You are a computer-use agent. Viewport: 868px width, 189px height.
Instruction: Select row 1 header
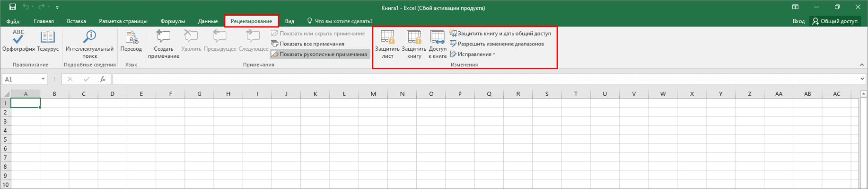(6, 103)
